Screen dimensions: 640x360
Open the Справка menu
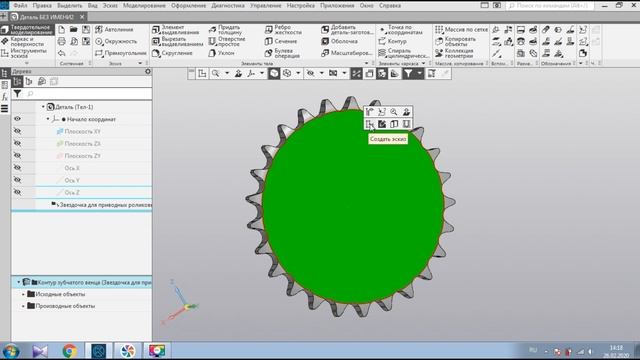390,6
